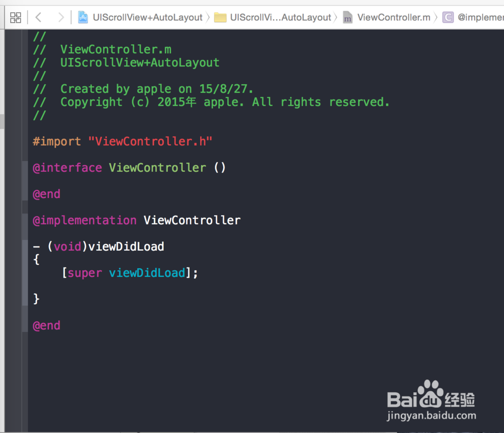Click the class C icon in the jump bar
Image resolution: width=504 pixels, height=433 pixels.
tap(448, 17)
